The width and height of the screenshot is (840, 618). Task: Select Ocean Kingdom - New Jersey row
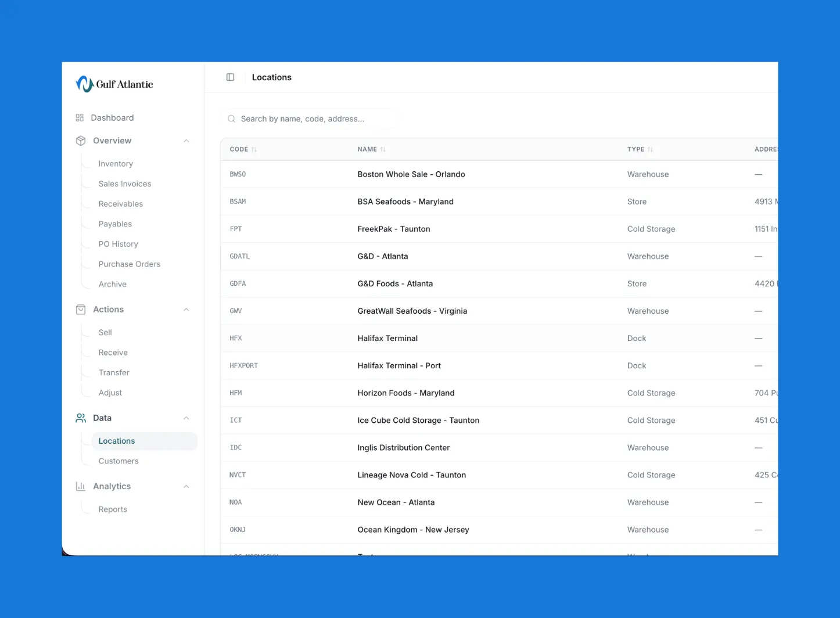tap(499, 529)
